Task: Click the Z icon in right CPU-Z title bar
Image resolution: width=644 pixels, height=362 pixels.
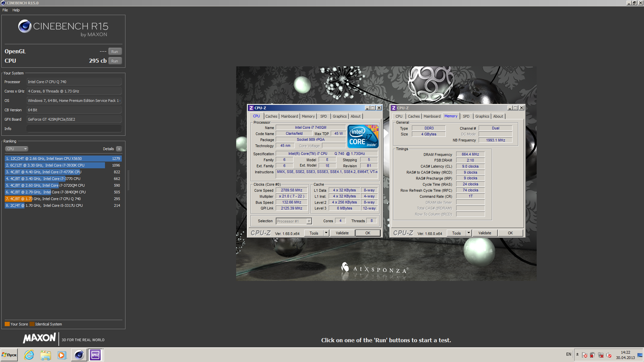Action: 394,108
